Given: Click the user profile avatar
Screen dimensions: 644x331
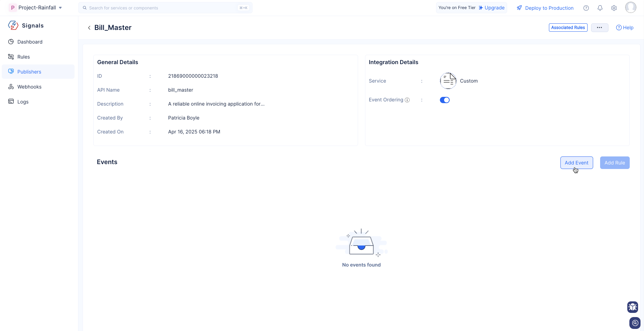Looking at the screenshot, I should (x=630, y=7).
